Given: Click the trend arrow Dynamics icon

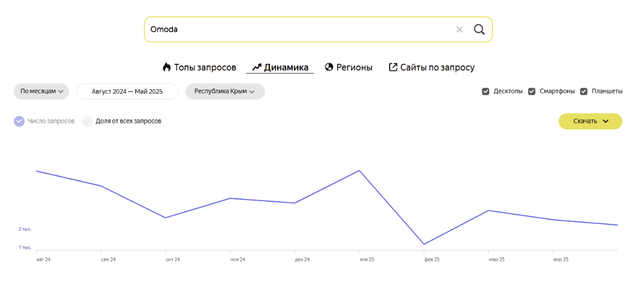Looking at the screenshot, I should click(x=257, y=67).
